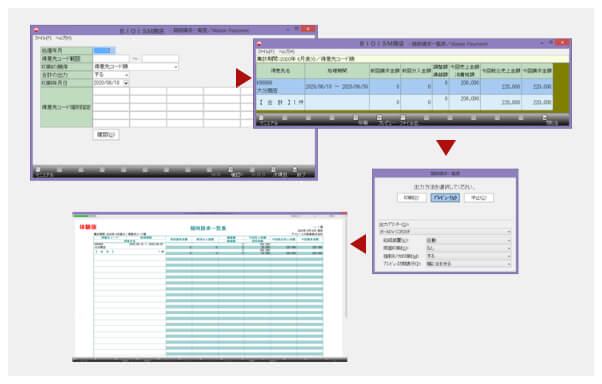602x384 pixels.
Task: Click the rightmost 閉じる icon in results function bar
Action: click(544, 118)
